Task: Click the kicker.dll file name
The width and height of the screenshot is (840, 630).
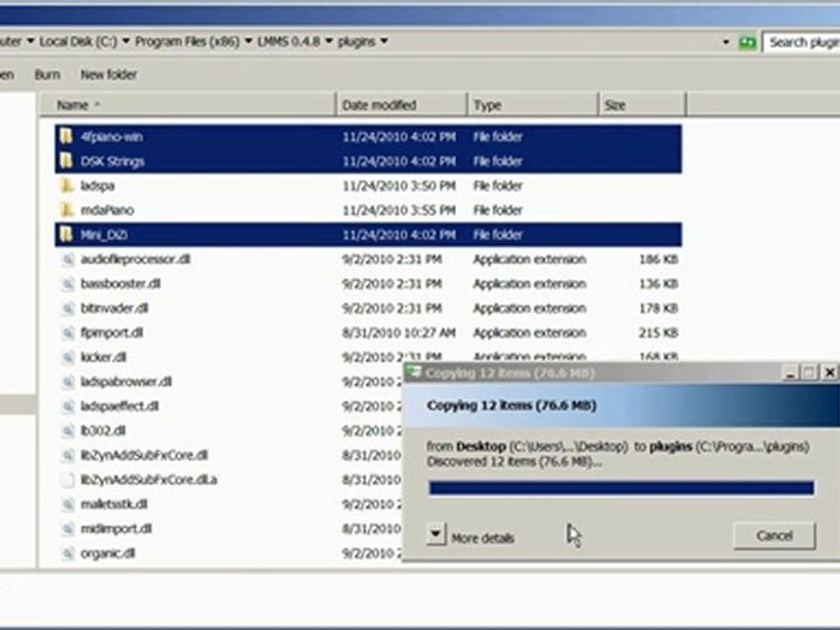Action: (103, 357)
